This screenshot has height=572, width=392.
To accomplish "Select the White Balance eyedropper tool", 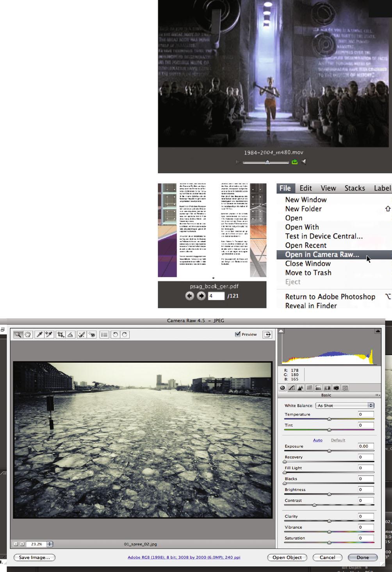I will (39, 335).
